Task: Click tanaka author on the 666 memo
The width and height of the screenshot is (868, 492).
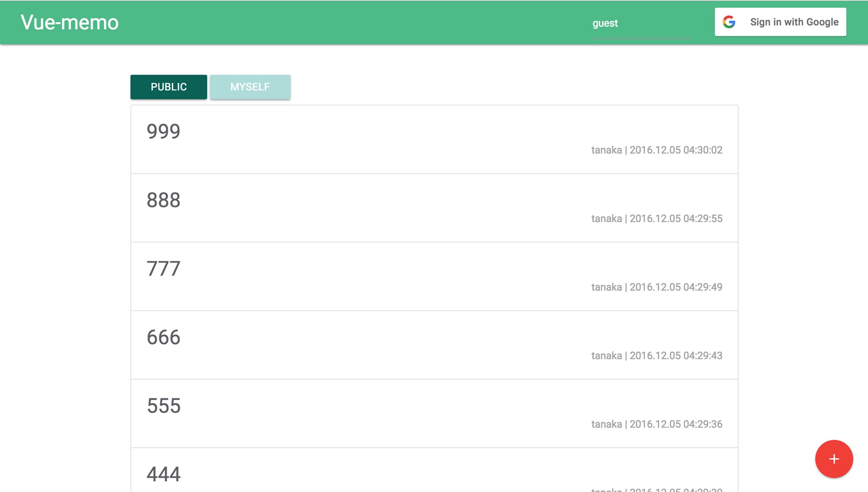Action: pyautogui.click(x=606, y=356)
